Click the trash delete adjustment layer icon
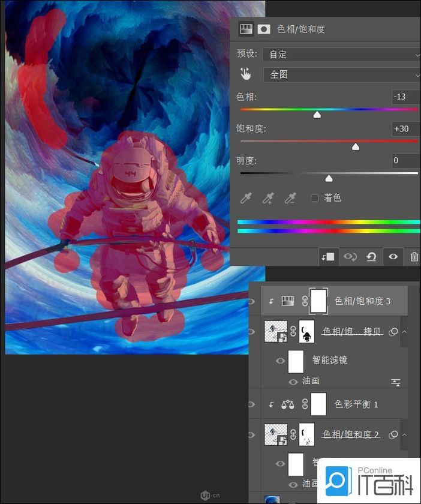Viewport: 421px width, 504px height. (414, 257)
